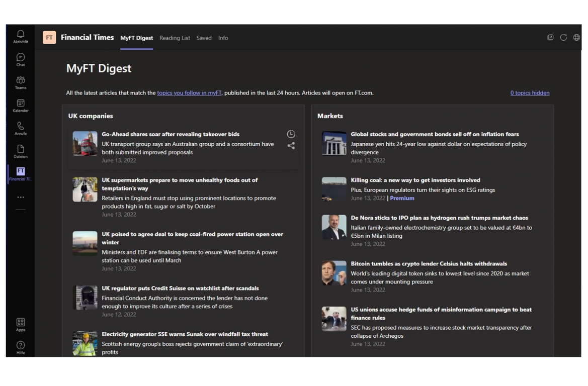Switch to the Saved tab
This screenshot has height=386, width=588.
(x=204, y=38)
